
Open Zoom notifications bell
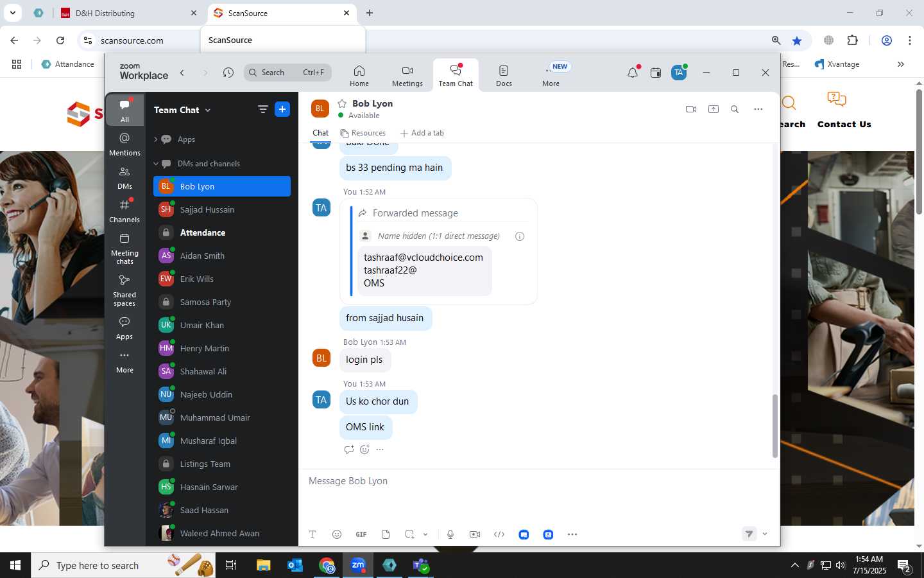pos(633,73)
